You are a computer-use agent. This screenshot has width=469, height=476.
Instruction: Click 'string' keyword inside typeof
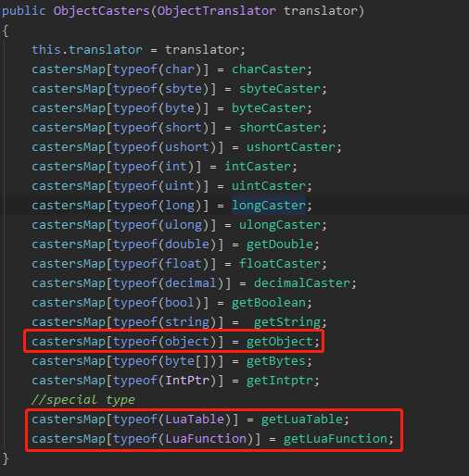click(x=187, y=322)
